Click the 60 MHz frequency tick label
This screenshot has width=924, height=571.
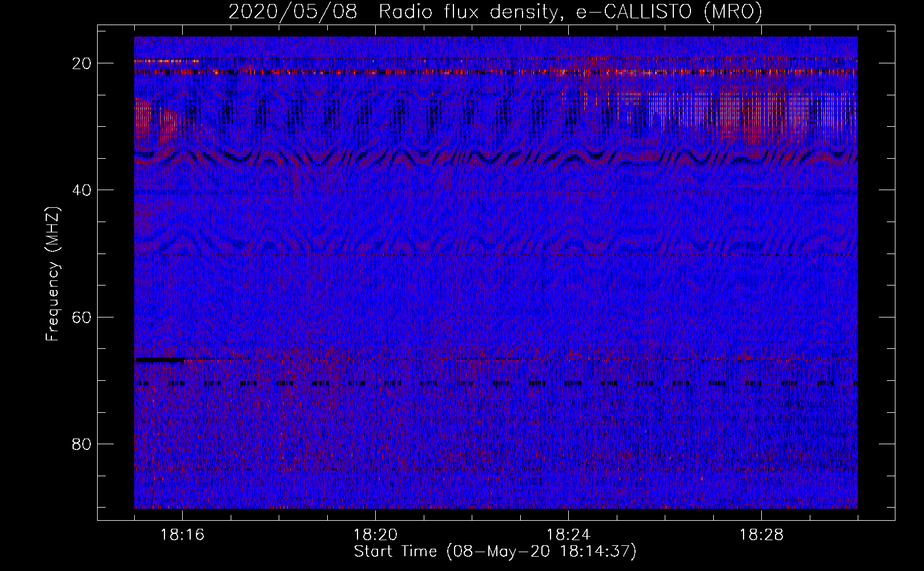click(x=82, y=317)
